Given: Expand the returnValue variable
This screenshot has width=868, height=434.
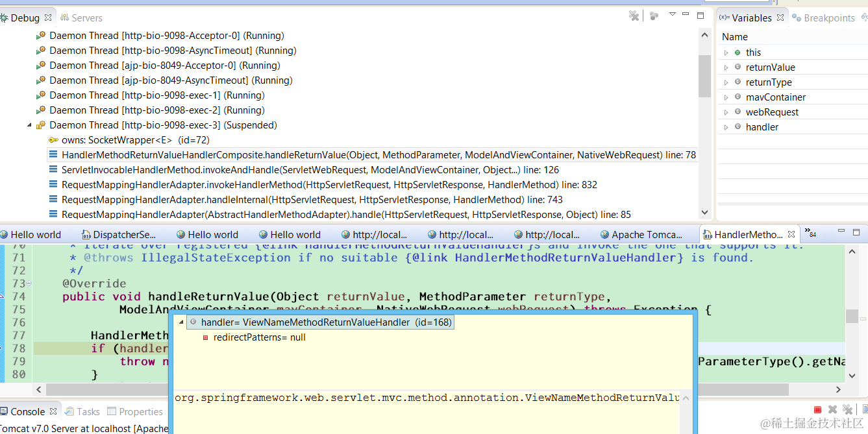Looking at the screenshot, I should click(726, 67).
